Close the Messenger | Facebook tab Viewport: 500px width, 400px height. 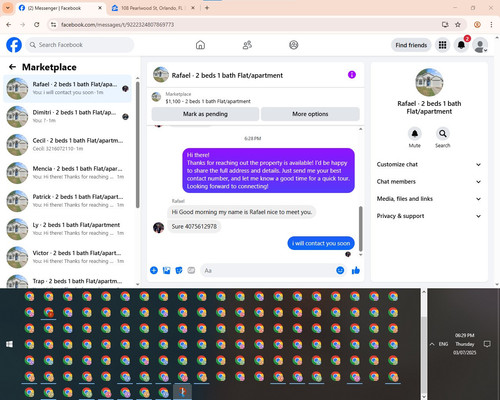(x=100, y=8)
